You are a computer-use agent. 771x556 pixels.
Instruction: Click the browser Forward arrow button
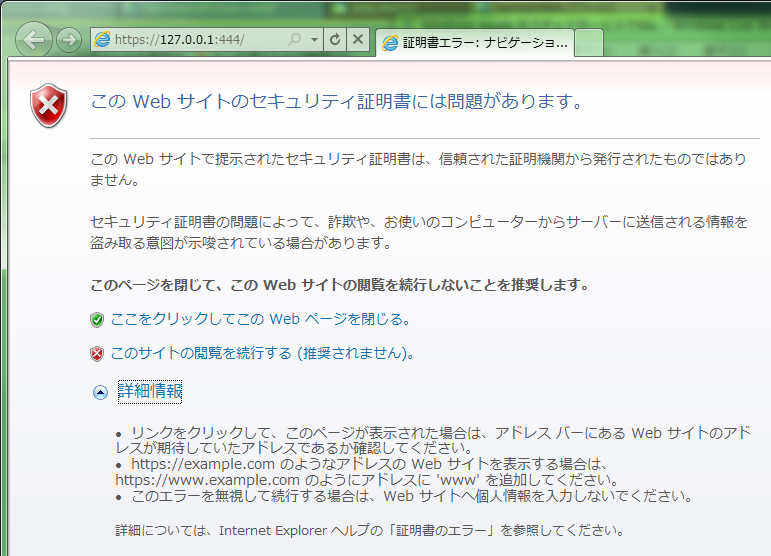(69, 40)
